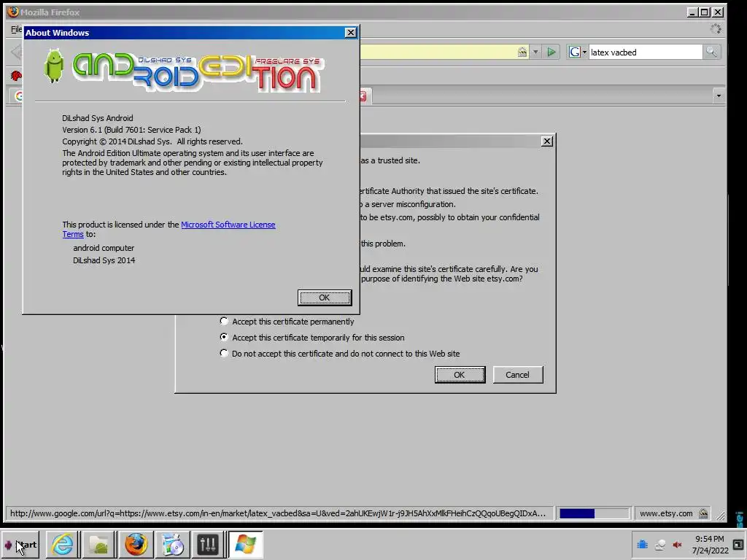Click the Windows flag taskbar button
The width and height of the screenshot is (747, 560).
click(x=245, y=544)
